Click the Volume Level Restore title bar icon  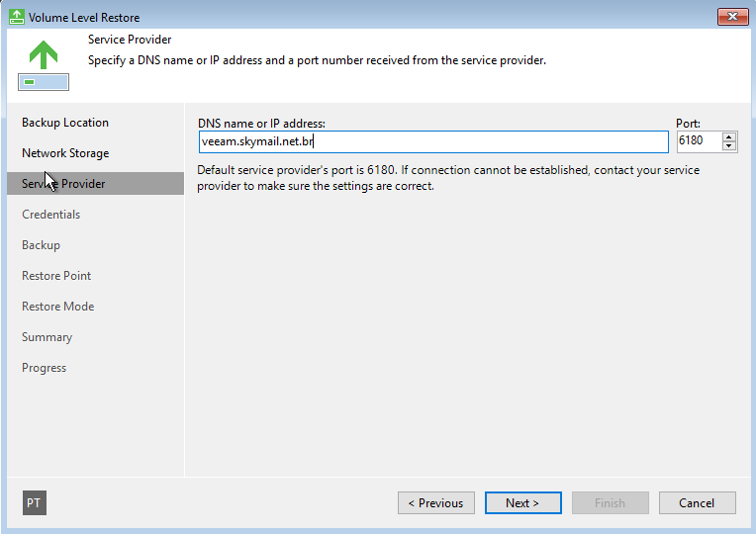coord(17,17)
